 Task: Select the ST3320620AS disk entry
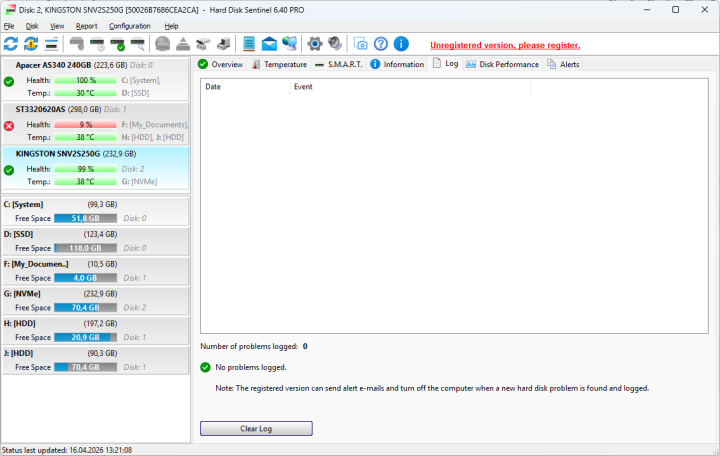point(96,124)
